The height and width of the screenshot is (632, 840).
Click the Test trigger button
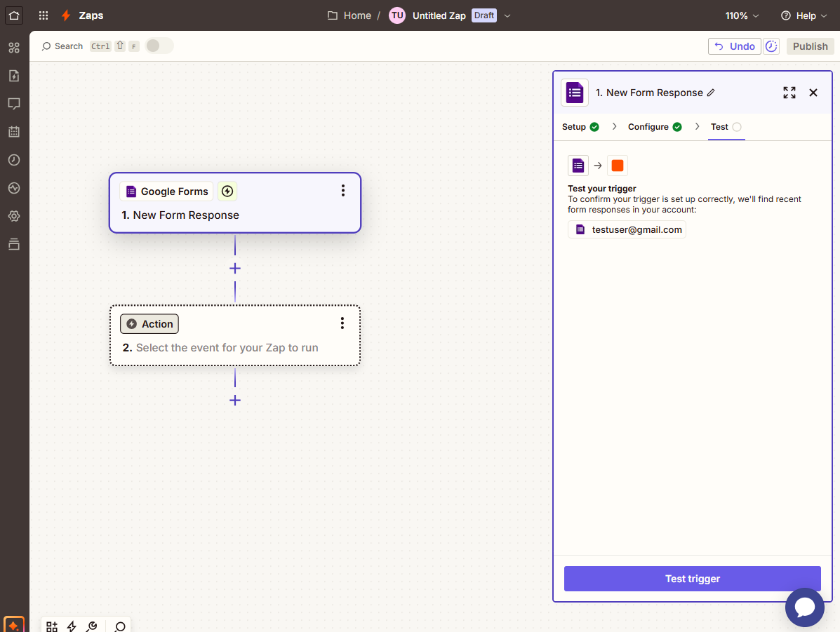(692, 579)
